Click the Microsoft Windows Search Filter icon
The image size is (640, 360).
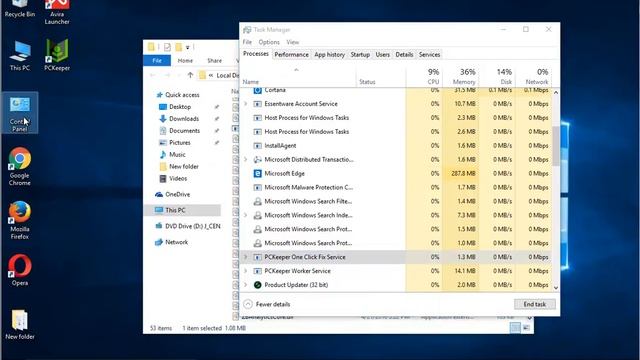point(257,201)
